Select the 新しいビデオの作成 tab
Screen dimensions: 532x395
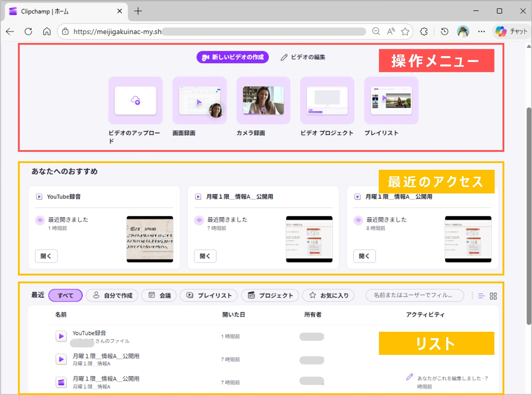[x=233, y=57]
